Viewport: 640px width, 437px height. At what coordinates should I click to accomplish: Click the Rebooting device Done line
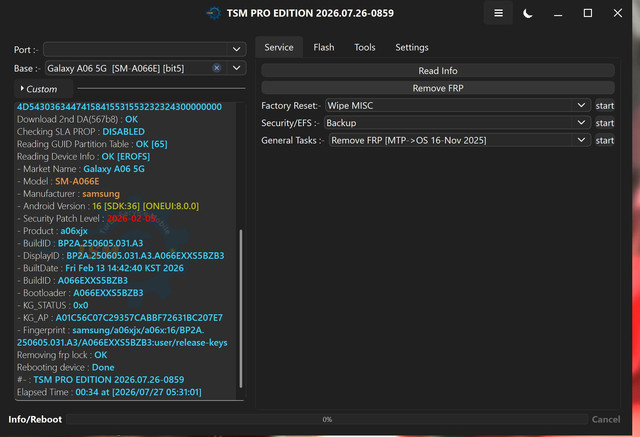66,367
